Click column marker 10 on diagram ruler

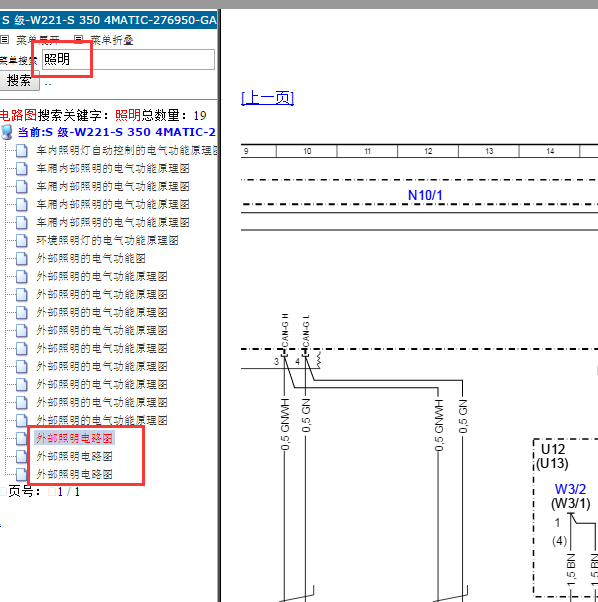coord(307,151)
